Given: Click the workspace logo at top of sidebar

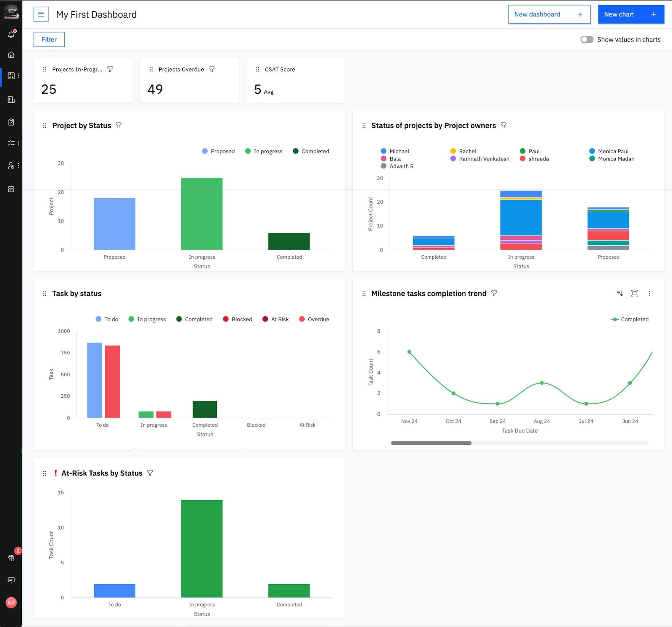Looking at the screenshot, I should pos(11,12).
